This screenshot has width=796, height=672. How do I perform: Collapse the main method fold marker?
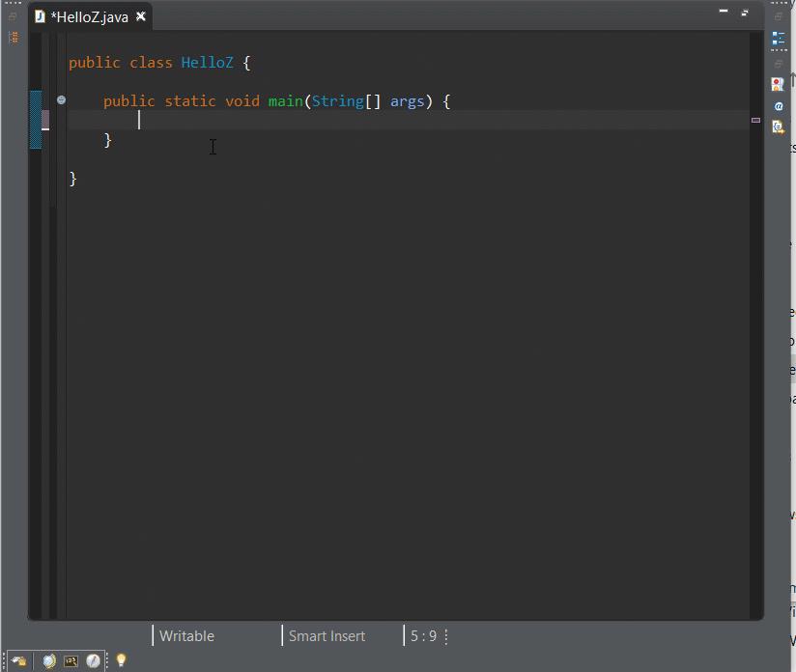point(61,99)
